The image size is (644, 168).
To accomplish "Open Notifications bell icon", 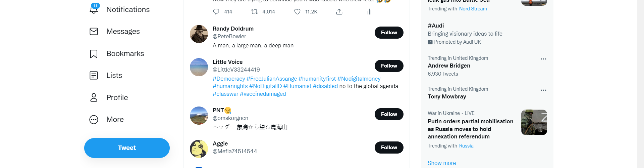I will [x=94, y=9].
